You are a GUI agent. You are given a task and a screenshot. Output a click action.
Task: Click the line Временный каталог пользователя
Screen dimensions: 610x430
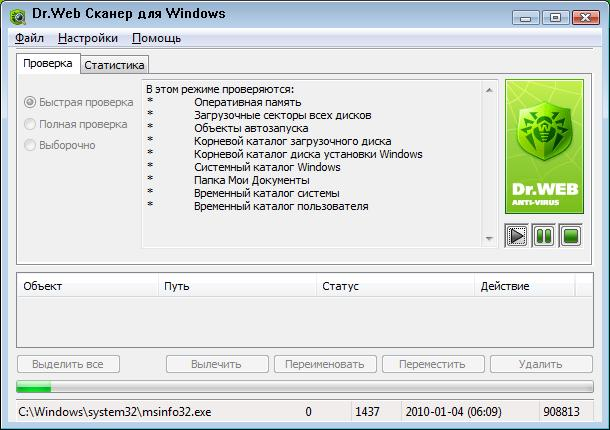click(x=281, y=206)
